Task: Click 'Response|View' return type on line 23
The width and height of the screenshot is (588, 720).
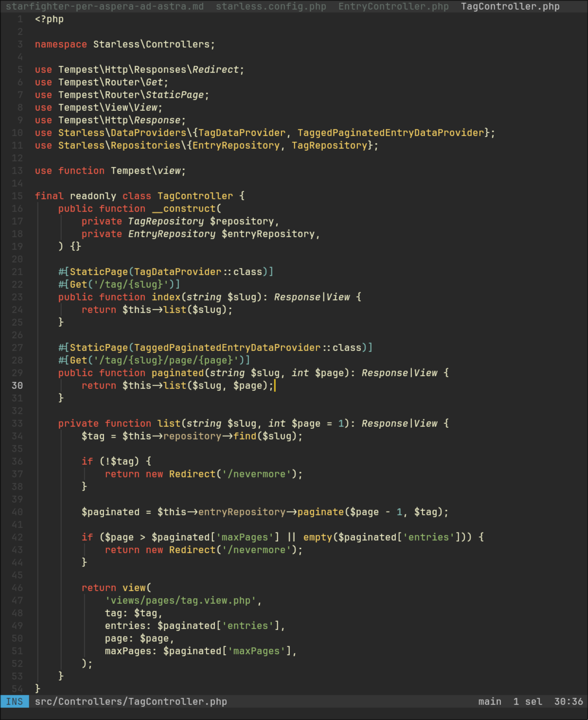Action: pos(312,297)
